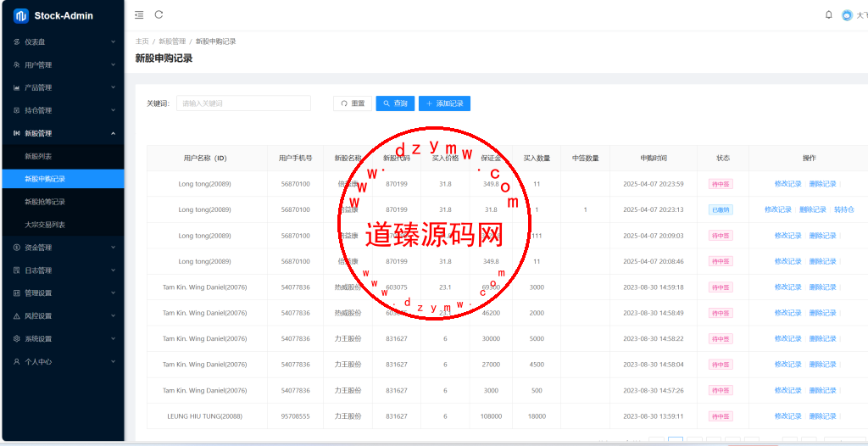Collapse the 新股管理 menu chevron
This screenshot has width=868, height=446.
click(x=113, y=133)
